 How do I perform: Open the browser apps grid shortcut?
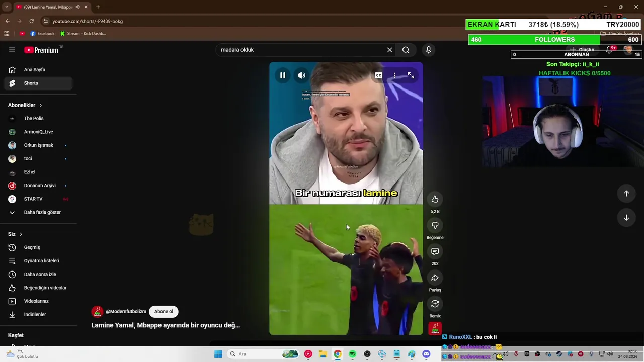click(7, 34)
